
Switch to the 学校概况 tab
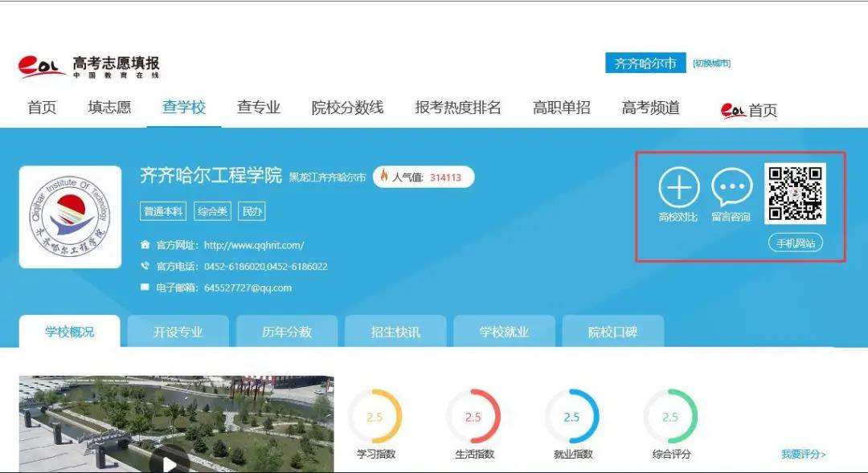70,332
